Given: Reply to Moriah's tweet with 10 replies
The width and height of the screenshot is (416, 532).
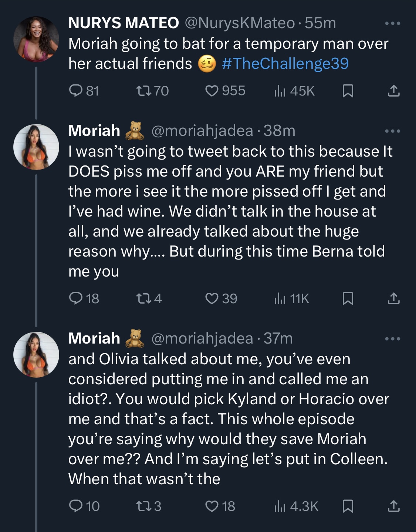Looking at the screenshot, I should pyautogui.click(x=84, y=506).
